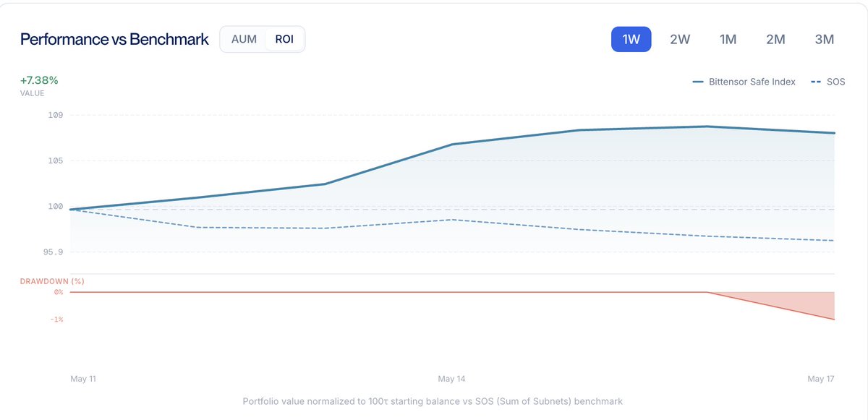Select the 2W time range
The height and width of the screenshot is (420, 868).
680,39
